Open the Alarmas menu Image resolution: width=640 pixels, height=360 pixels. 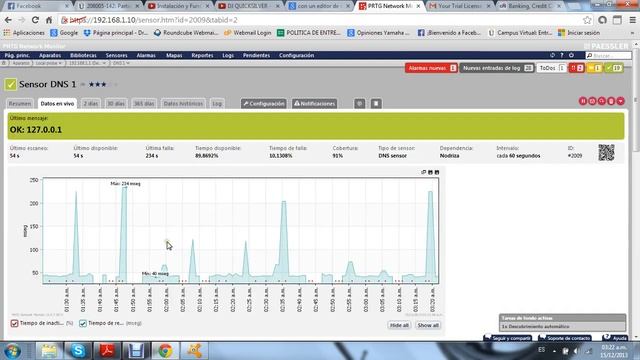[x=146, y=55]
